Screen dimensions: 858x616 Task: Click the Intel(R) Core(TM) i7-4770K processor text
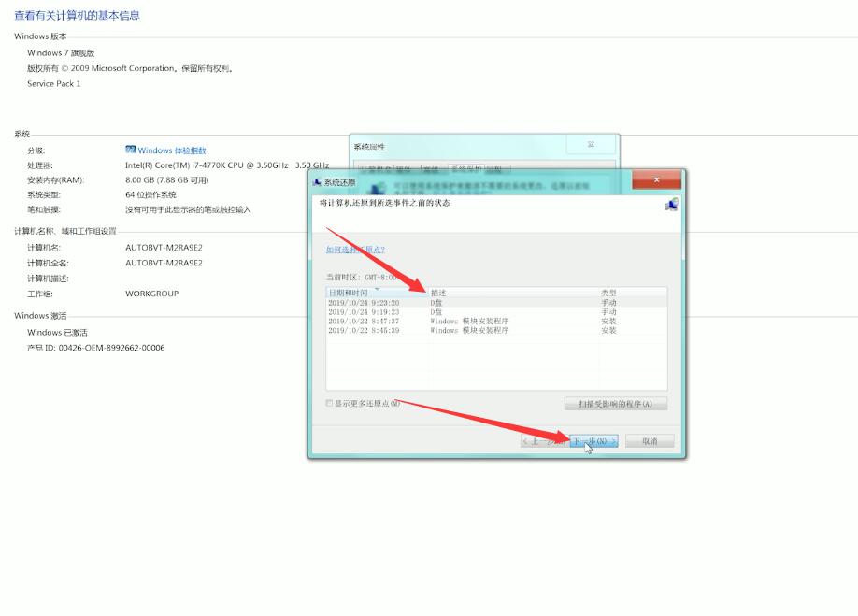[x=227, y=165]
